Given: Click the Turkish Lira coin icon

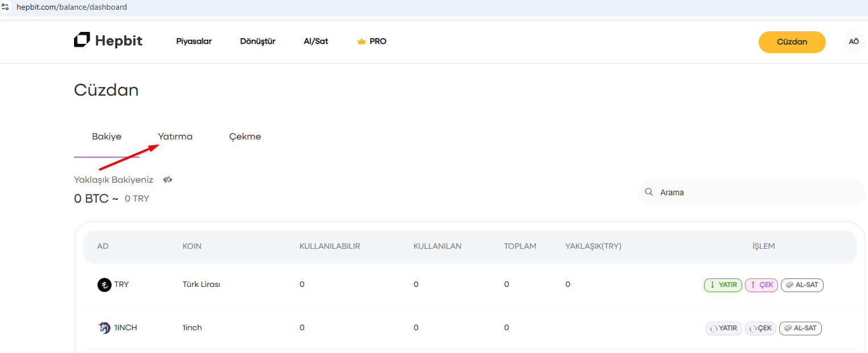Looking at the screenshot, I should pyautogui.click(x=104, y=285).
